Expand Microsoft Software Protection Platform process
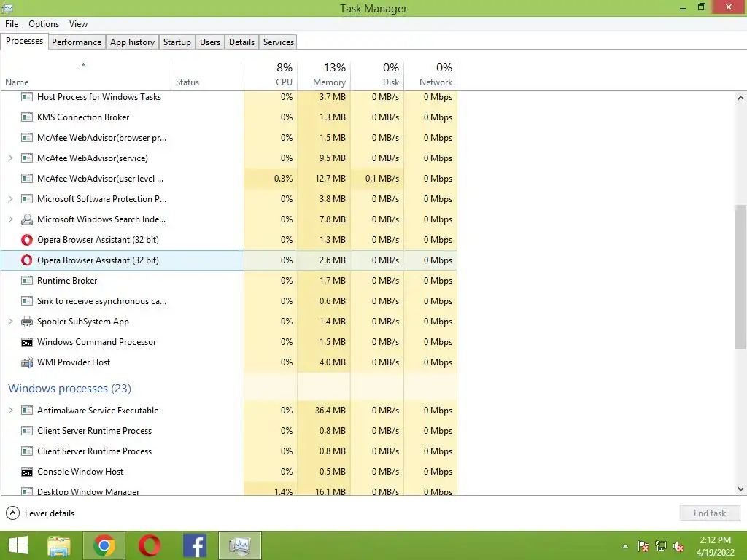Screen dimensions: 747x560 click(10, 199)
